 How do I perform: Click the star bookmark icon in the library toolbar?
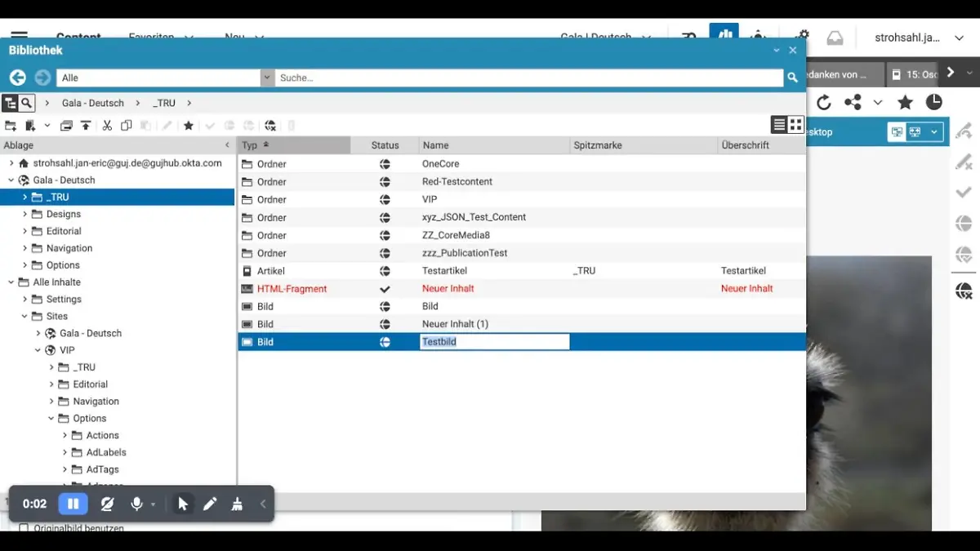pos(189,126)
